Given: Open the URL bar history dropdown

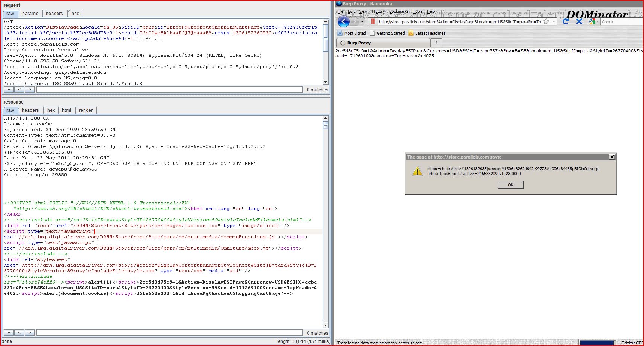Looking at the screenshot, I should coord(554,22).
